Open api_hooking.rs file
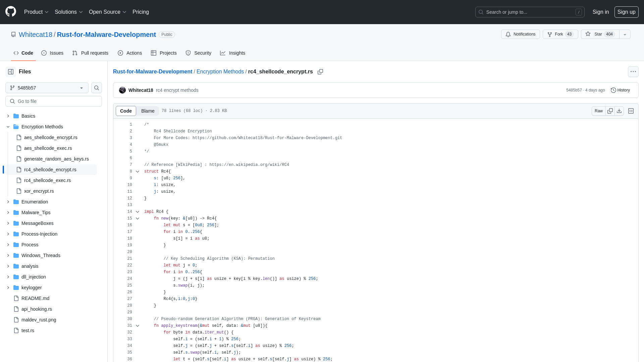Viewport: 644px width, 362px height. (37, 309)
